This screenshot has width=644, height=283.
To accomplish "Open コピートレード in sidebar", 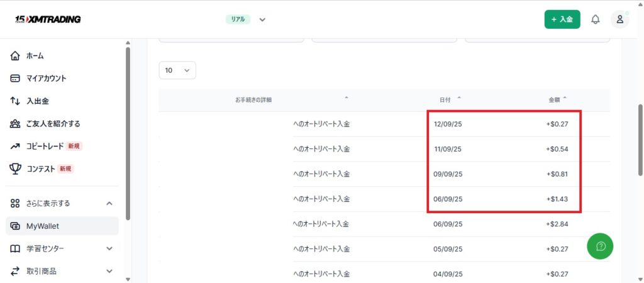I will pyautogui.click(x=45, y=146).
